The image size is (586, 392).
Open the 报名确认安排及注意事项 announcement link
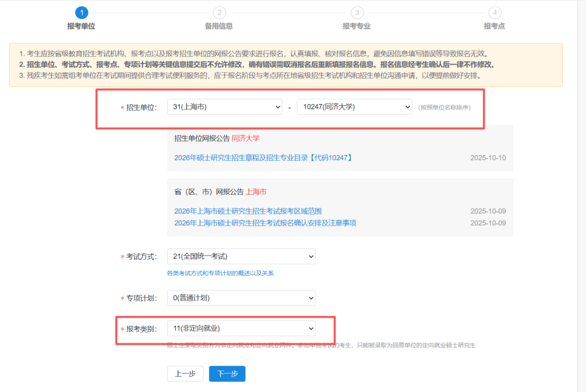click(265, 223)
